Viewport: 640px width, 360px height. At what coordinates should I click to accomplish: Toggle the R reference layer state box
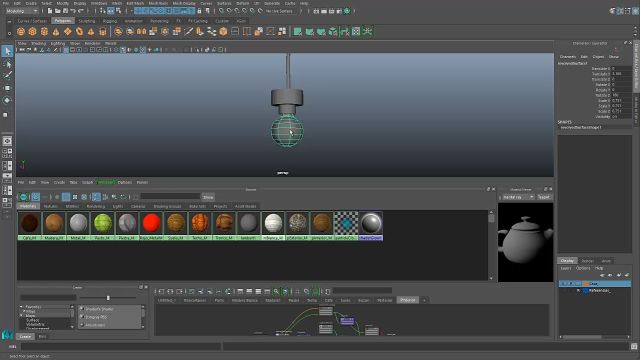click(578, 290)
